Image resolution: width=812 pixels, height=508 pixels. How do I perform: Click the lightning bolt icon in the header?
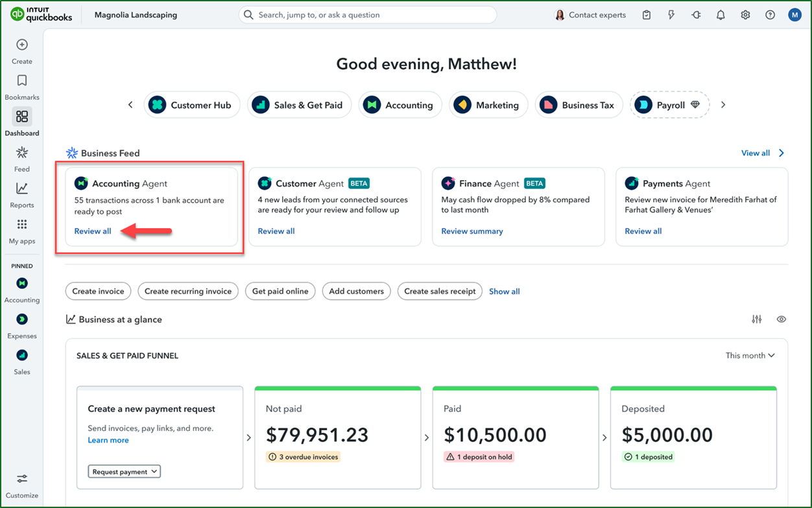(x=671, y=15)
